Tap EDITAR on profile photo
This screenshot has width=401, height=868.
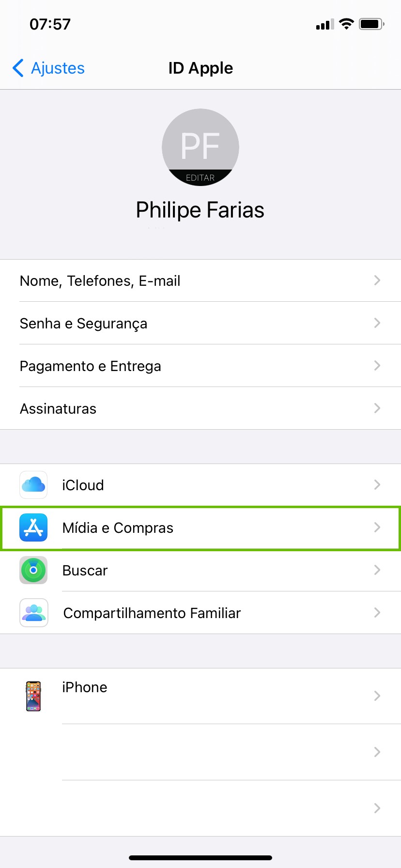pyautogui.click(x=200, y=178)
